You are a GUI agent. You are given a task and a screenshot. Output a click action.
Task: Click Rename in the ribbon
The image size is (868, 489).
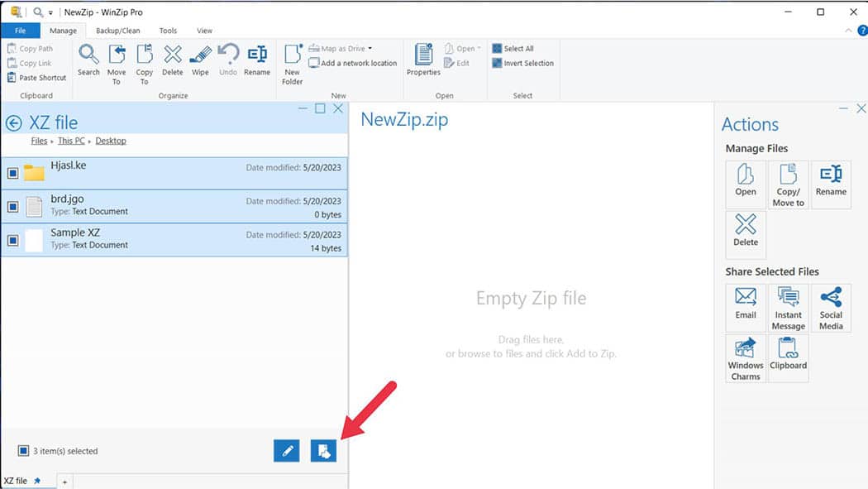click(x=257, y=60)
